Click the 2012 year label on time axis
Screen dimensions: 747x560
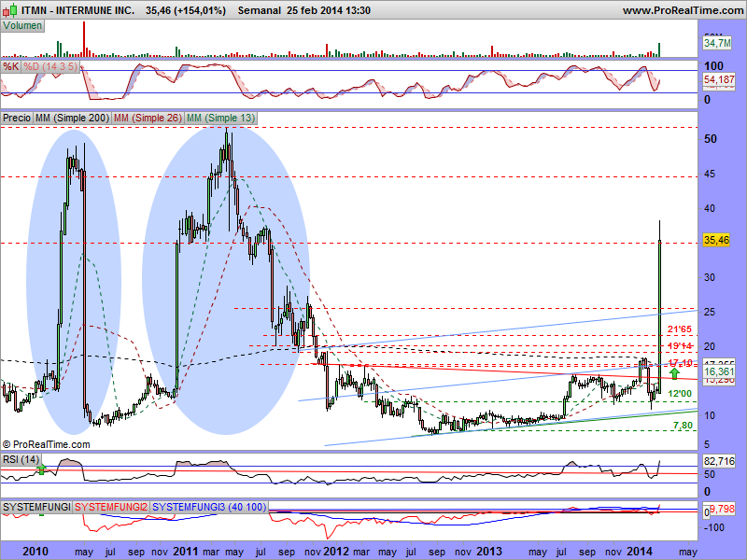coord(336,552)
